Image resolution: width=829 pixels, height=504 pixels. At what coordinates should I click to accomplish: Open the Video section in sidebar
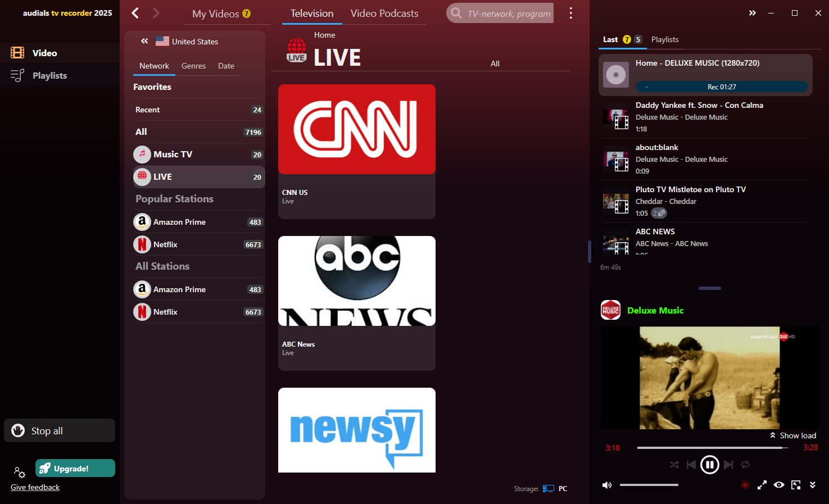click(x=60, y=53)
